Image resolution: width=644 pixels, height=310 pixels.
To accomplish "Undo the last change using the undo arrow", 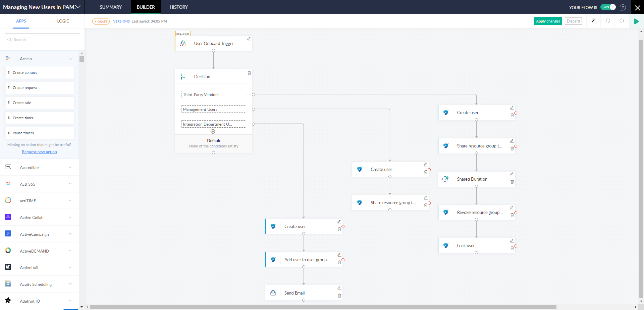I will pos(607,21).
